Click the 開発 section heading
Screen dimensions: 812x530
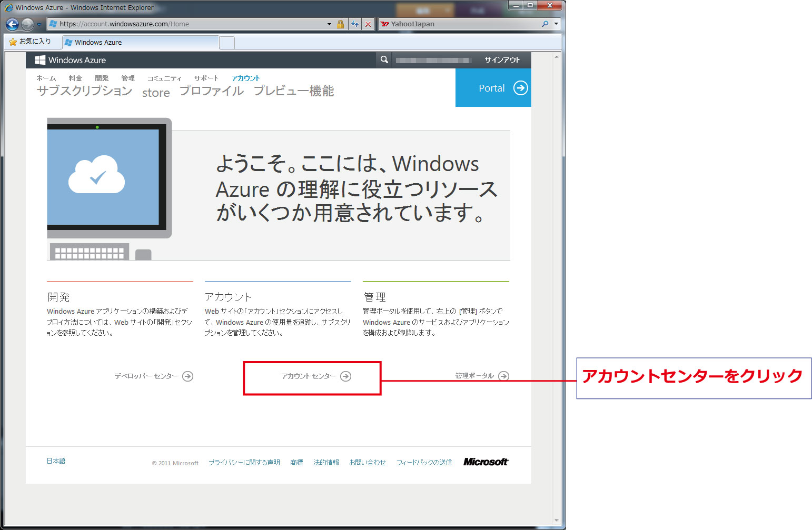pos(58,297)
